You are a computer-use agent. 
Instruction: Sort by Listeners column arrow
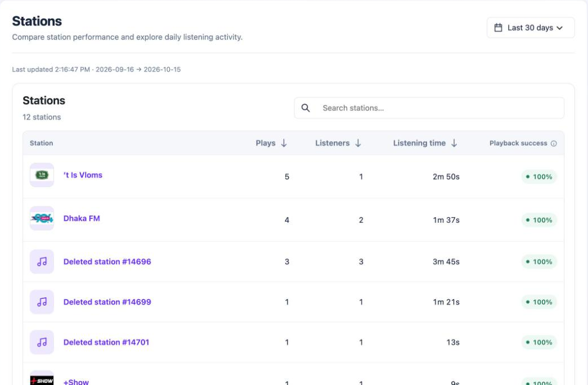[358, 143]
